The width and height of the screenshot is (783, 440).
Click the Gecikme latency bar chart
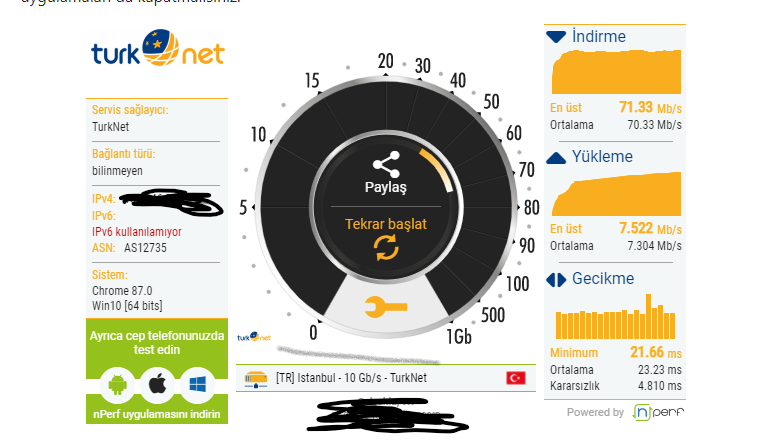[616, 317]
